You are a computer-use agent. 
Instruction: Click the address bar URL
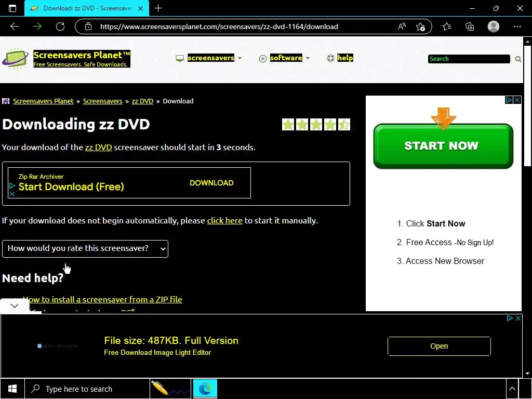pos(219,26)
